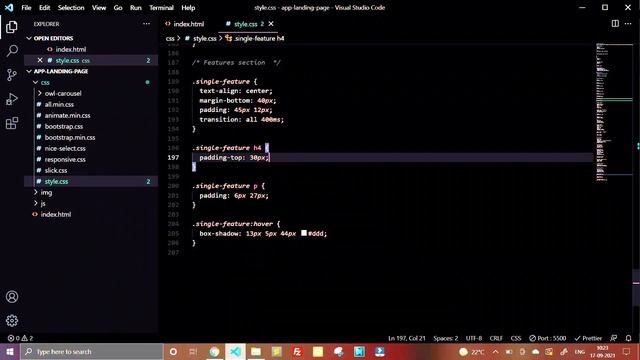Image resolution: width=640 pixels, height=360 pixels.
Task: Open bootstrap.min.css in the file tree
Action: pos(70,138)
